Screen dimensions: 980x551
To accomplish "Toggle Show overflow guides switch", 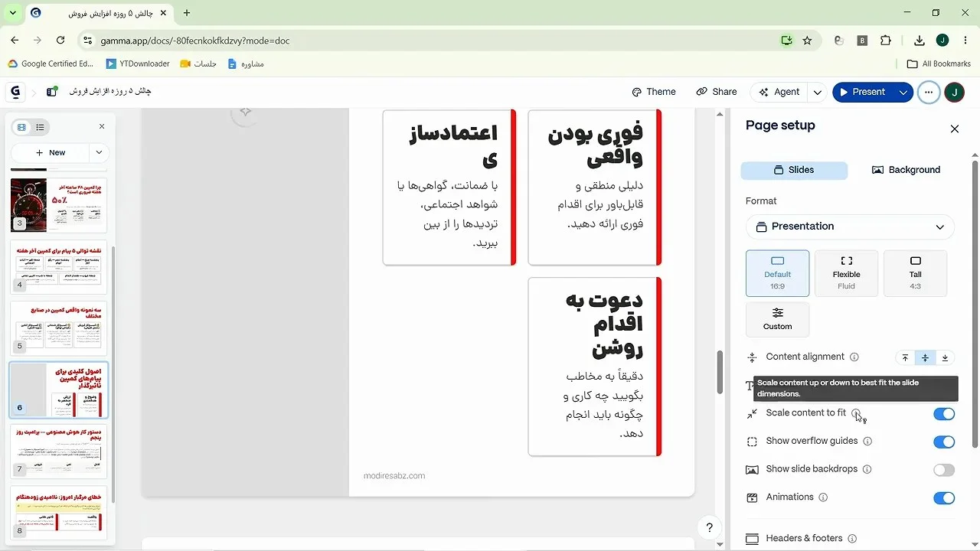I will pos(944,442).
